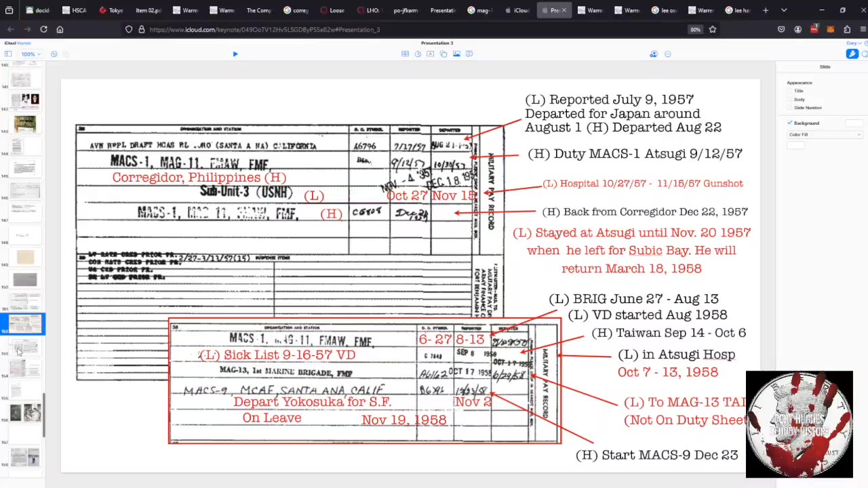The width and height of the screenshot is (868, 488).
Task: Open the shield icon left of address bar
Action: click(129, 29)
